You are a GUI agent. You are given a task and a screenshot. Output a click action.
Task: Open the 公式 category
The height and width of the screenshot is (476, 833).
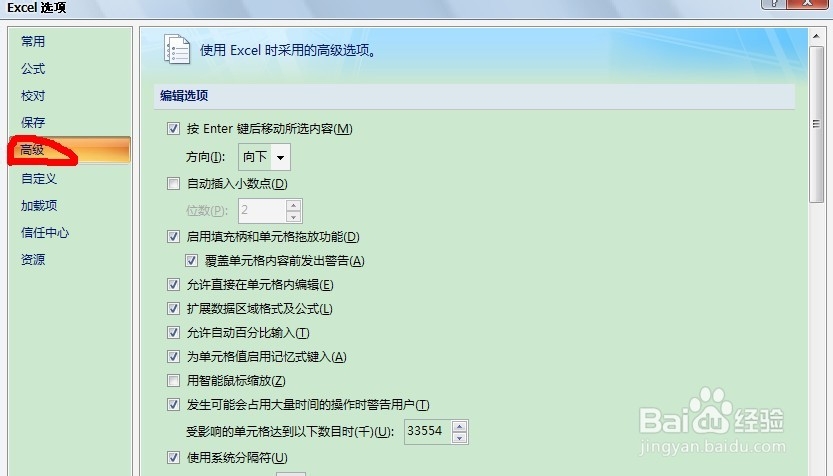tap(33, 69)
